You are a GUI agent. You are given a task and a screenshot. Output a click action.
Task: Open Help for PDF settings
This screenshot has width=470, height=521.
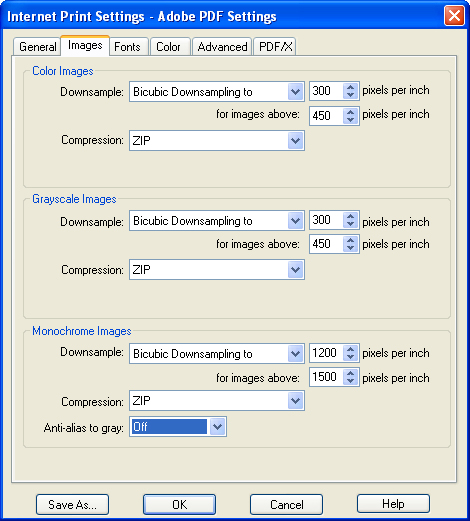click(393, 504)
